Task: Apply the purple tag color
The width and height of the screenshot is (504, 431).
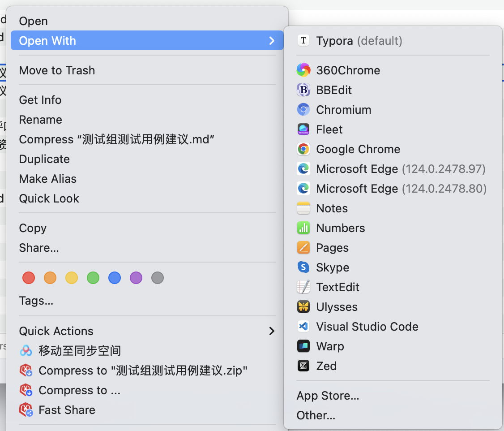Action: 136,278
